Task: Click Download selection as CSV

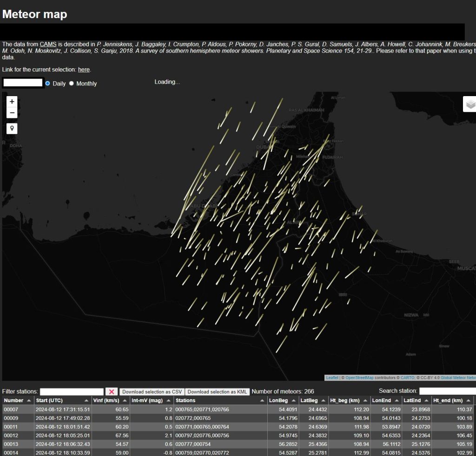Action: 152,392
